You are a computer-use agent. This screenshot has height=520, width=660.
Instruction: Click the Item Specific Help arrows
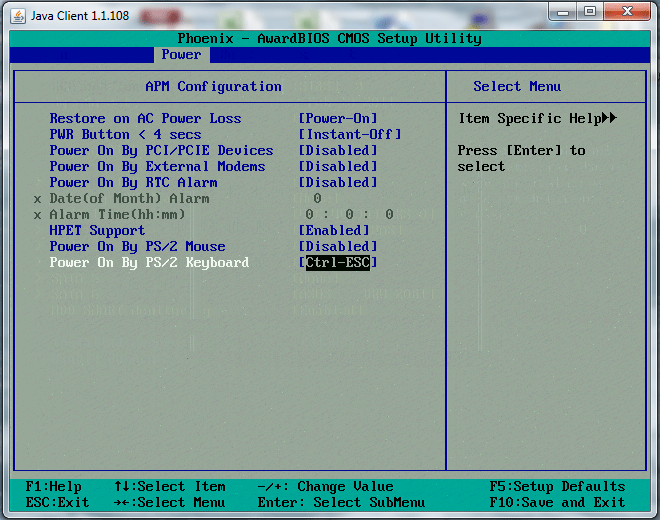608,118
